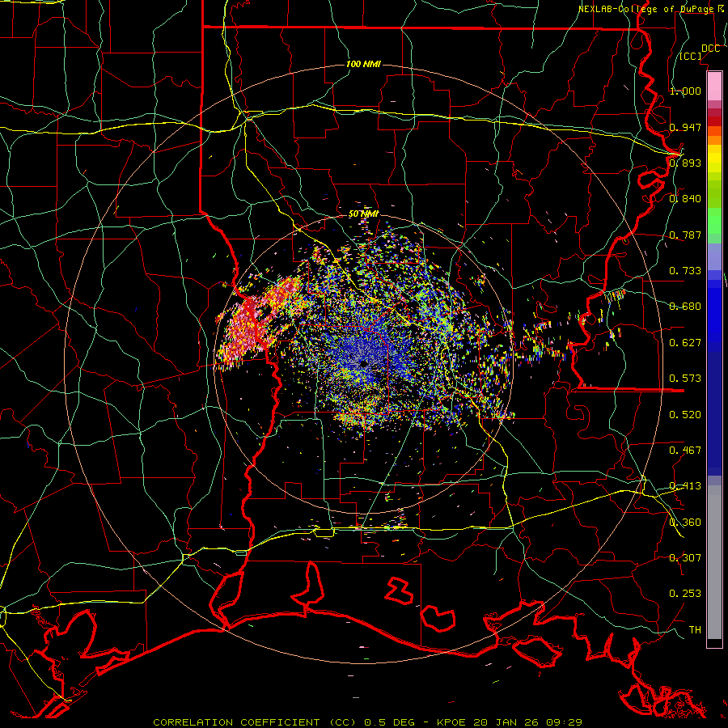
Task: Click the 50 NMI range ring label
Action: coord(363,214)
